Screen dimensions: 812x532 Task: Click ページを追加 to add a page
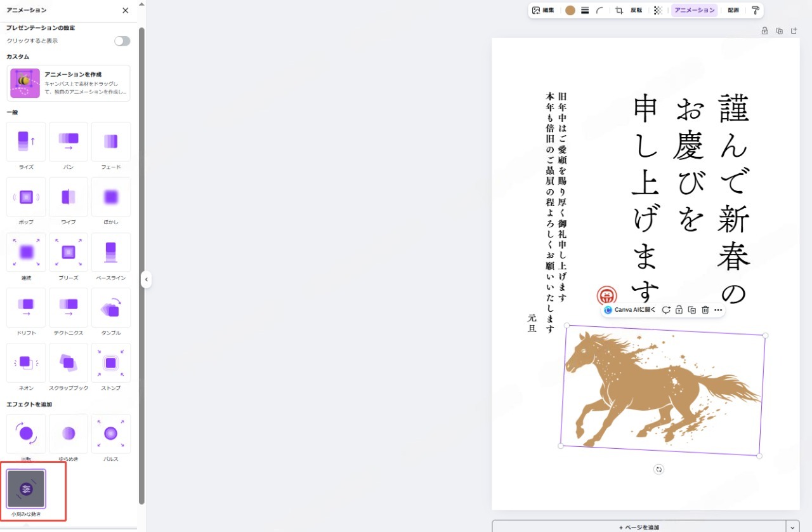point(641,528)
